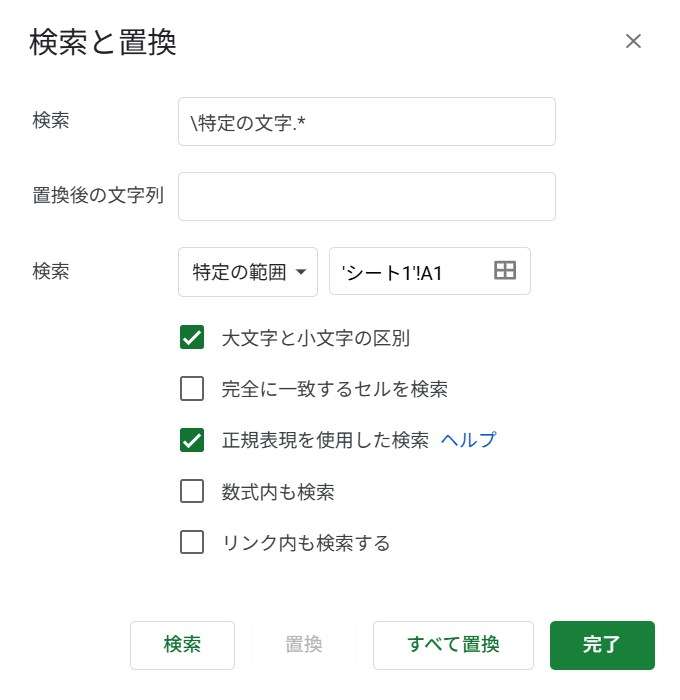This screenshot has height=700, width=680.
Task: Click the greyed-out 置換 button
Action: (x=304, y=645)
